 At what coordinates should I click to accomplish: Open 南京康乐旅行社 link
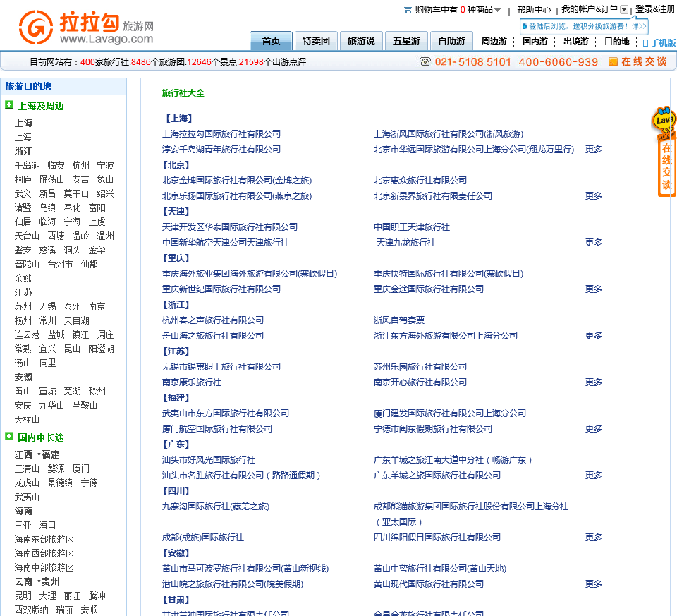click(192, 382)
